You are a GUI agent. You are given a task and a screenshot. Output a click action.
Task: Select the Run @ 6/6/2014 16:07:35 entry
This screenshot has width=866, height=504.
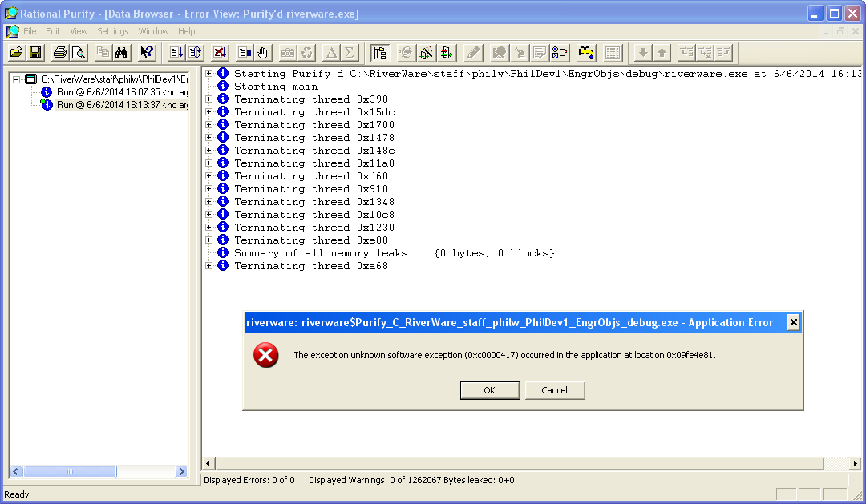click(x=123, y=92)
